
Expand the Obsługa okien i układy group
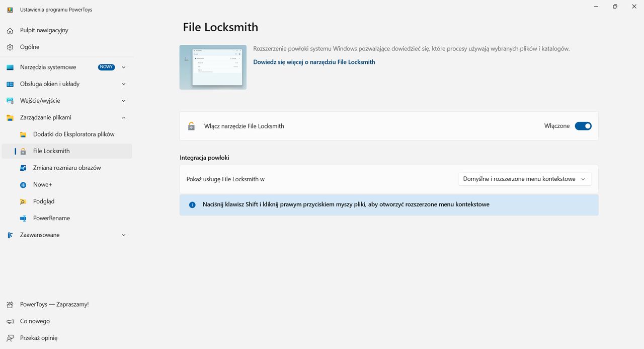point(67,84)
